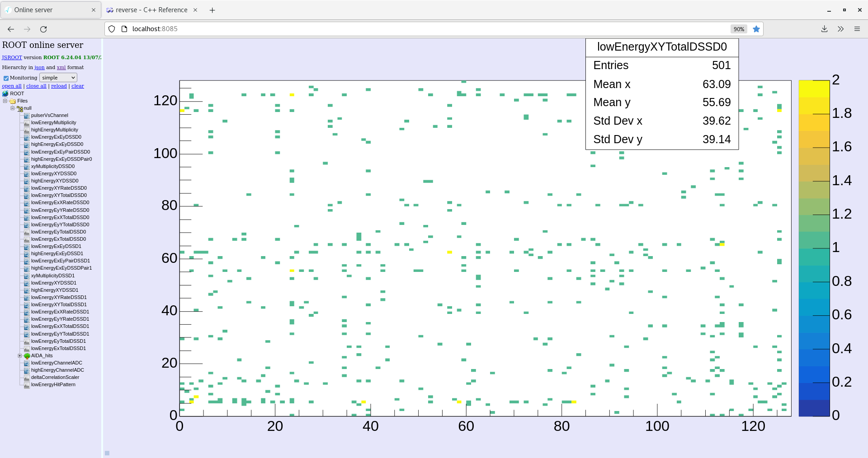
Task: Click the lowEnergyHitPattern histogram icon
Action: pyautogui.click(x=27, y=385)
